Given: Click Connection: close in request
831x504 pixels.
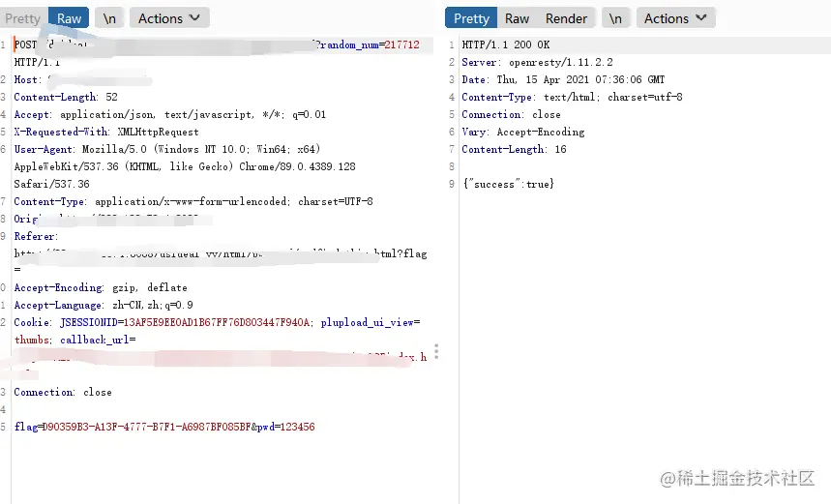Looking at the screenshot, I should 63,392.
